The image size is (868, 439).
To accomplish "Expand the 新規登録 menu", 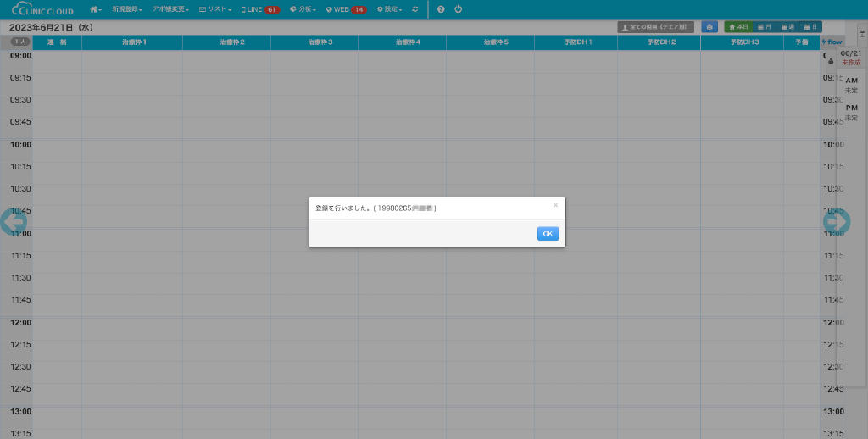I will coord(125,9).
